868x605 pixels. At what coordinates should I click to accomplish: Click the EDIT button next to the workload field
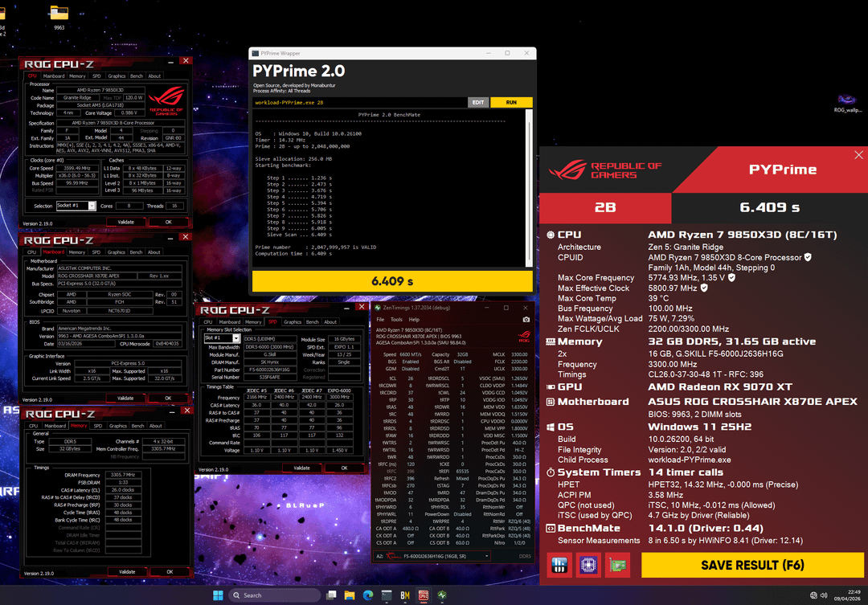coord(478,103)
